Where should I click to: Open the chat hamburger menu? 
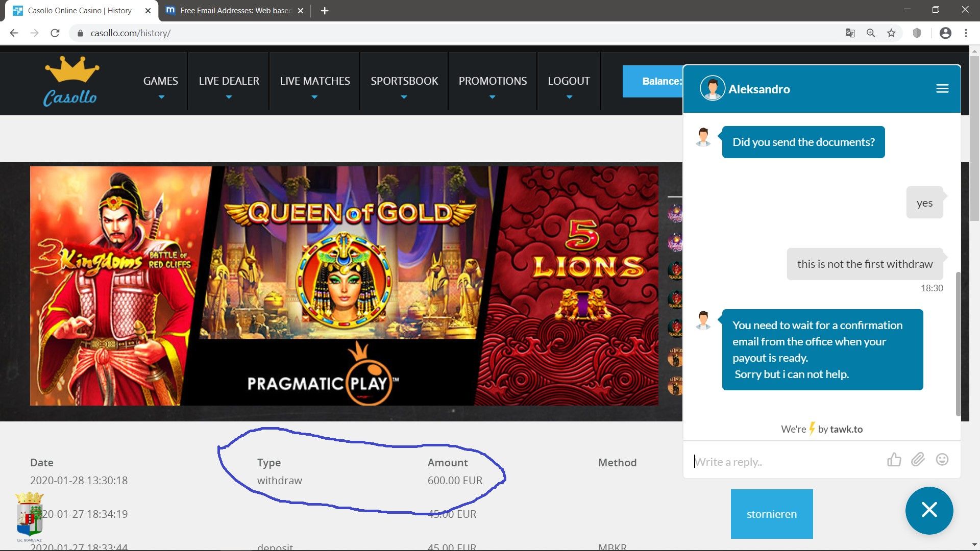click(942, 89)
